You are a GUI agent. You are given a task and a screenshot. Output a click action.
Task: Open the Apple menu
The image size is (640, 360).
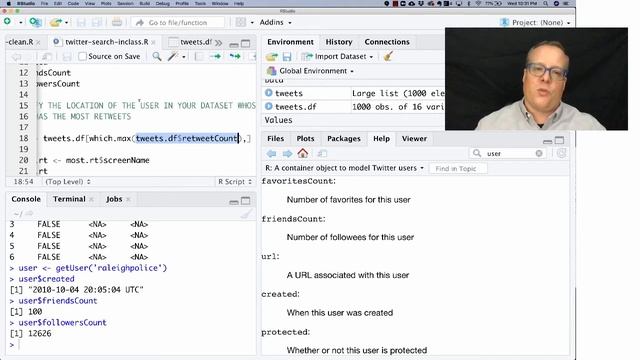[x=8, y=3]
